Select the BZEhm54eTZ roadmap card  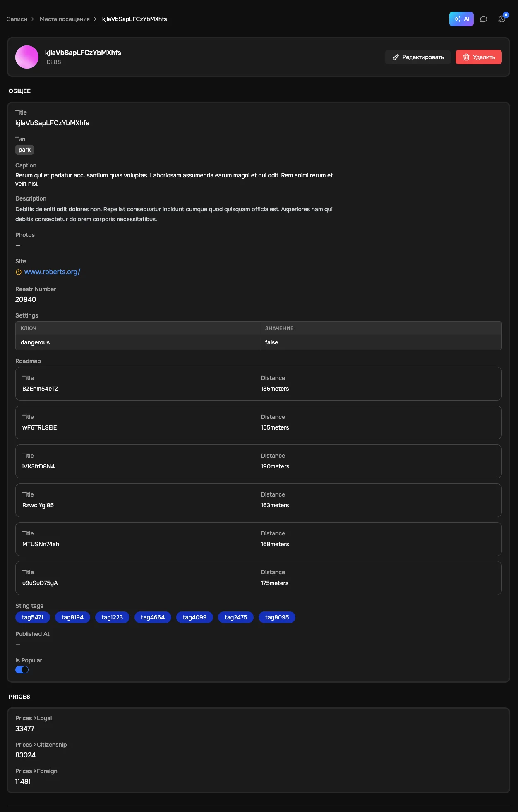(259, 384)
